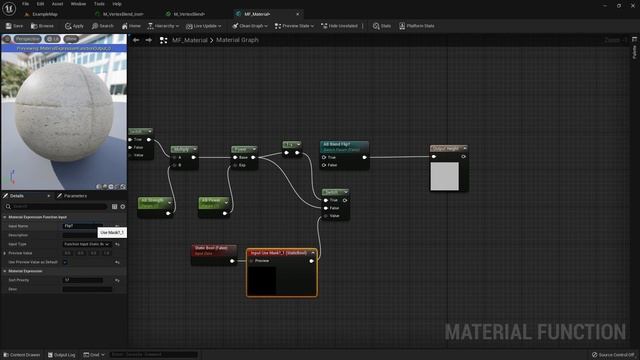The height and width of the screenshot is (360, 640).
Task: Click the black preview thumbnail on Input node
Action: (x=262, y=280)
